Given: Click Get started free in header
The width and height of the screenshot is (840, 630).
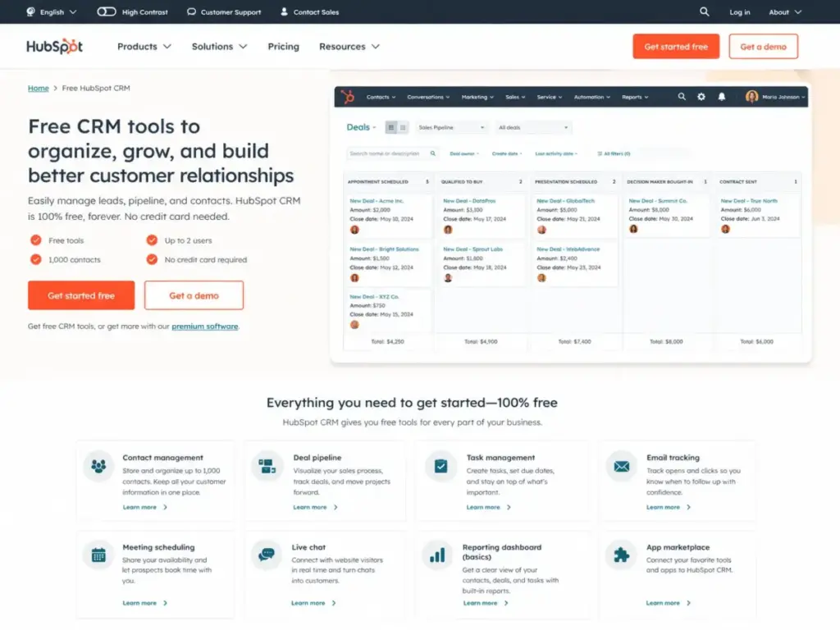Looking at the screenshot, I should tap(676, 47).
